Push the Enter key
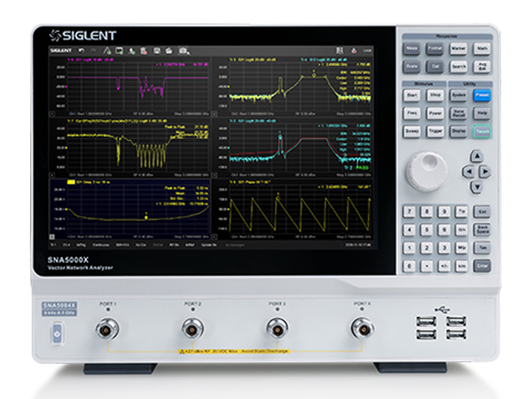 tap(482, 266)
